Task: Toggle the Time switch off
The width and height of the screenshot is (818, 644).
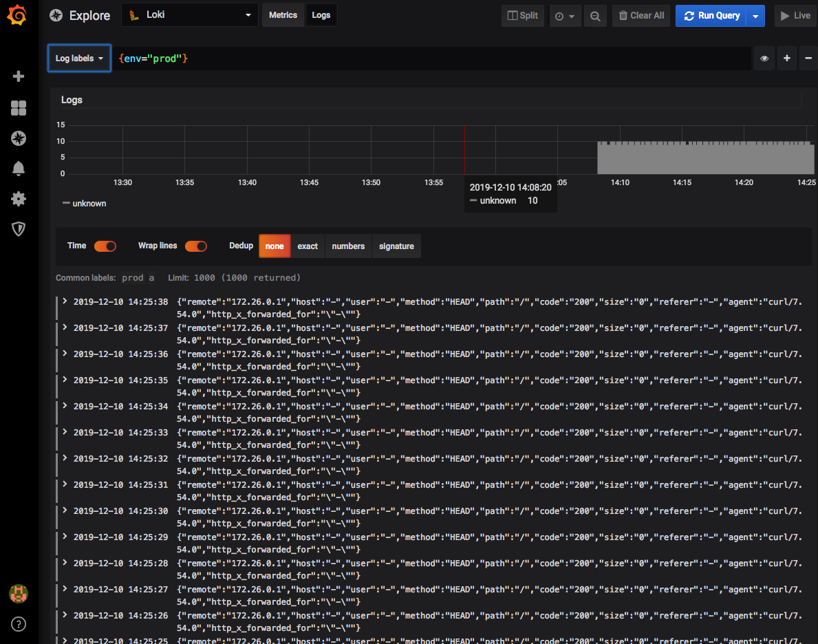Action: point(105,246)
